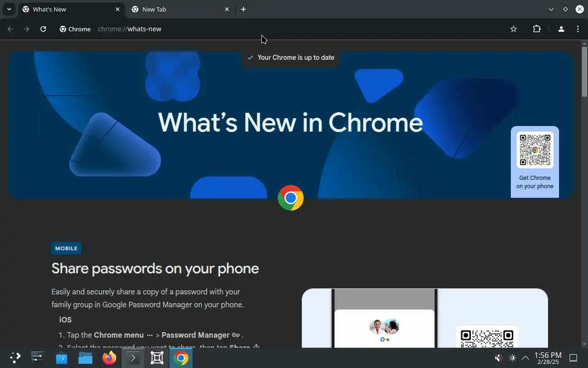Click the page vertical scrollbar thumb
This screenshot has height=368, width=588.
(584, 72)
